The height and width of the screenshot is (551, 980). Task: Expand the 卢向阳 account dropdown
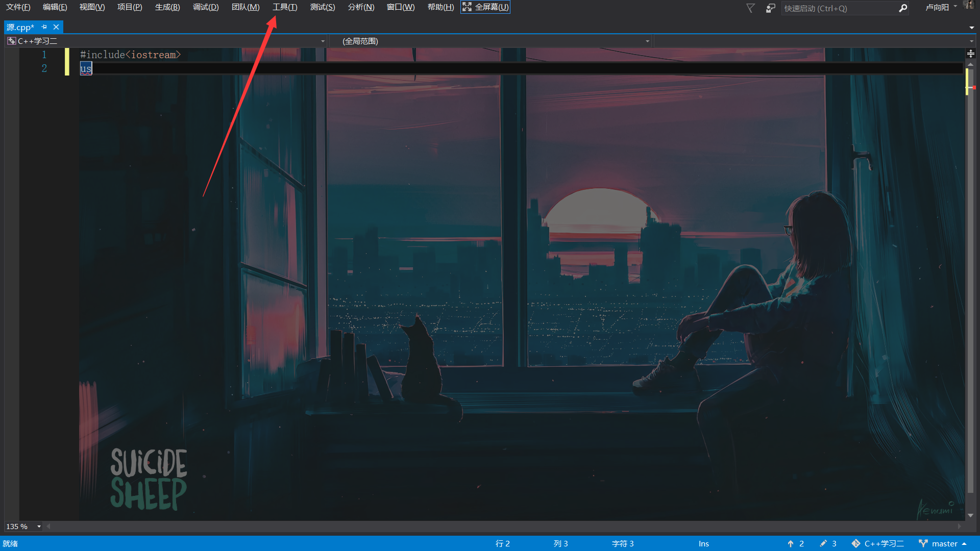tap(956, 7)
